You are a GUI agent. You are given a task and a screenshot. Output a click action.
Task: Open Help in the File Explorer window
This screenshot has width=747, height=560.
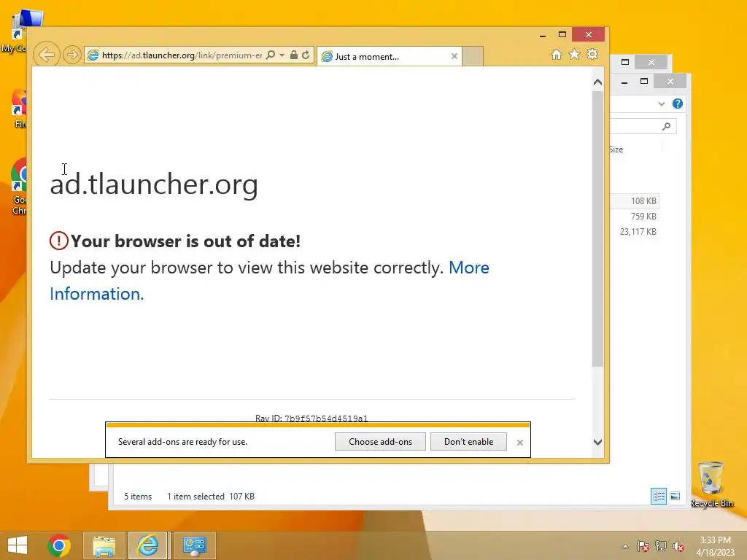pos(678,104)
